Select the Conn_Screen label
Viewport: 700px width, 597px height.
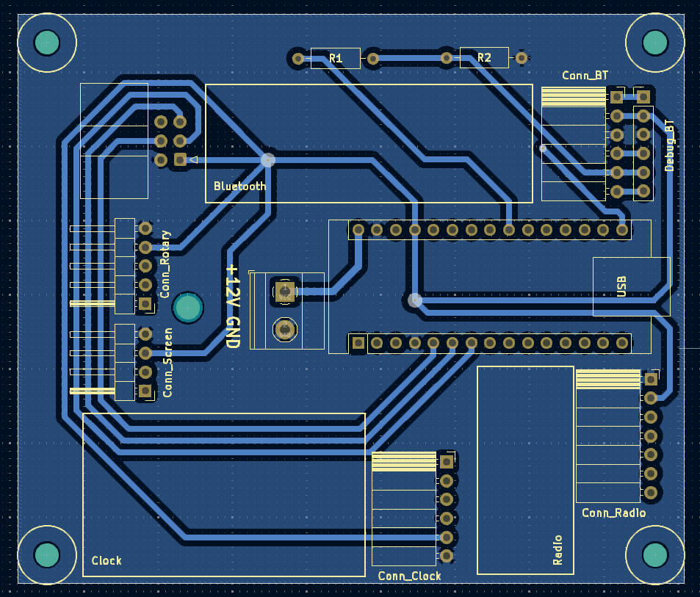pos(168,363)
